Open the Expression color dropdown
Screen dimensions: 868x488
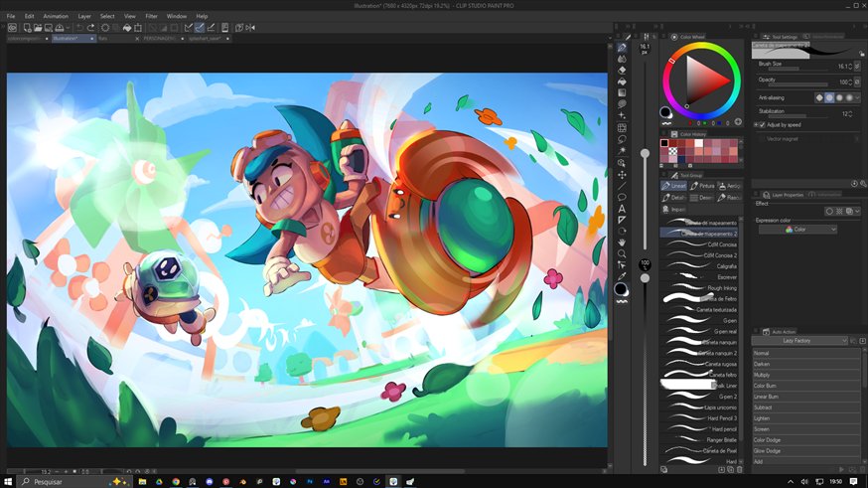797,230
